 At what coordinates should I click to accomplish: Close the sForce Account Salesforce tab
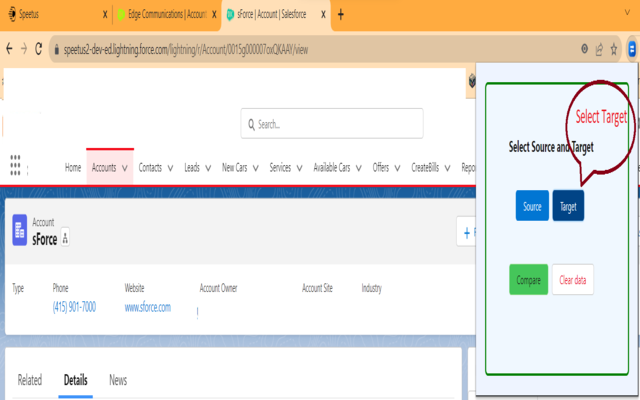[x=323, y=15]
